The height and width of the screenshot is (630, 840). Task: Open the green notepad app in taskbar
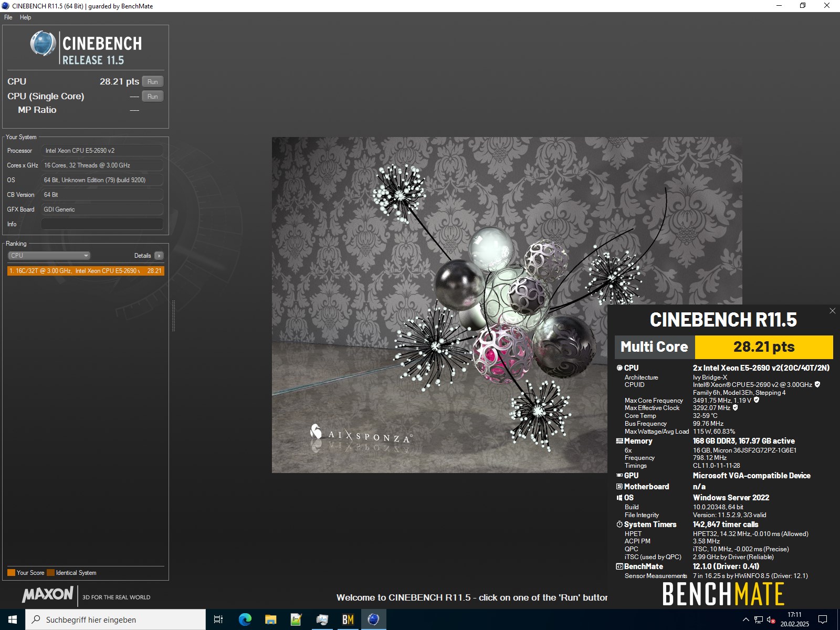(x=296, y=619)
